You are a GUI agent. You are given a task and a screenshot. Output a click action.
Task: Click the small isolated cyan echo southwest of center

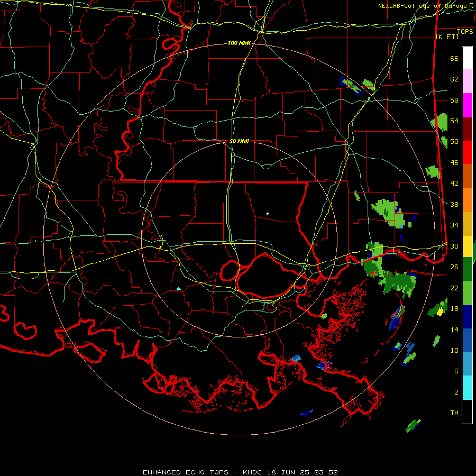click(179, 288)
